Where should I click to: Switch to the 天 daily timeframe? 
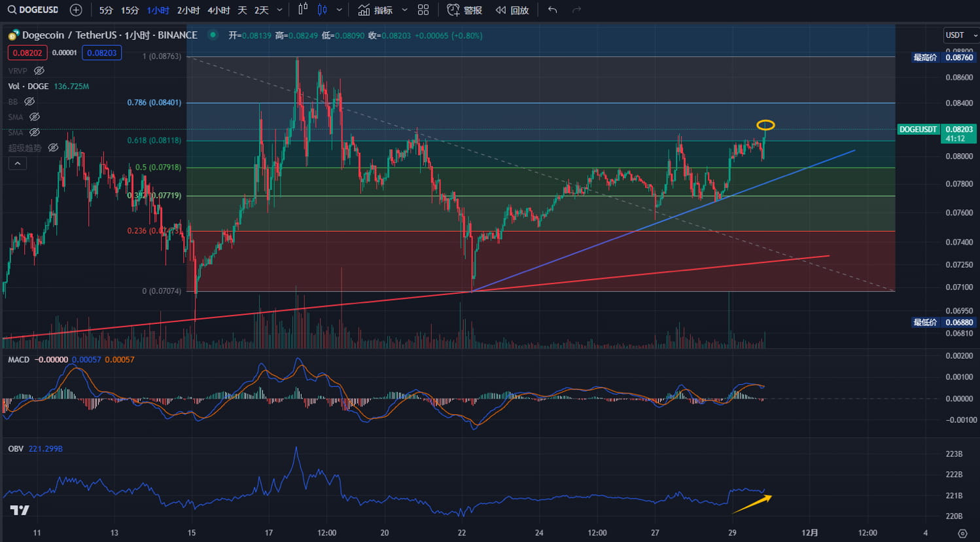[242, 10]
